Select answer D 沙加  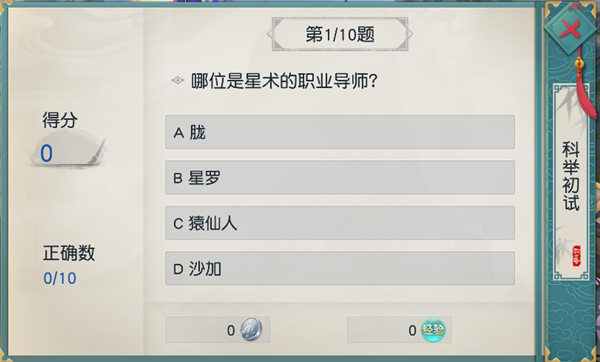[x=340, y=269]
